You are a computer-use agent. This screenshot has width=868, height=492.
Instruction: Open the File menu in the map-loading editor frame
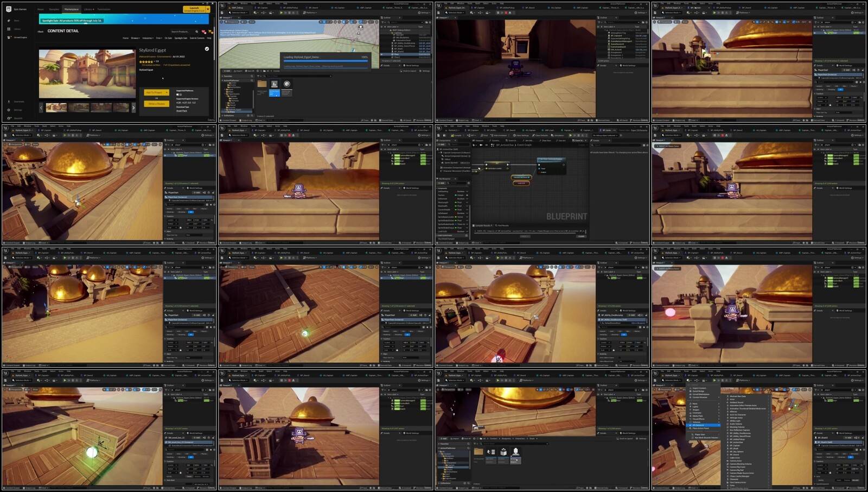pyautogui.click(x=229, y=3)
